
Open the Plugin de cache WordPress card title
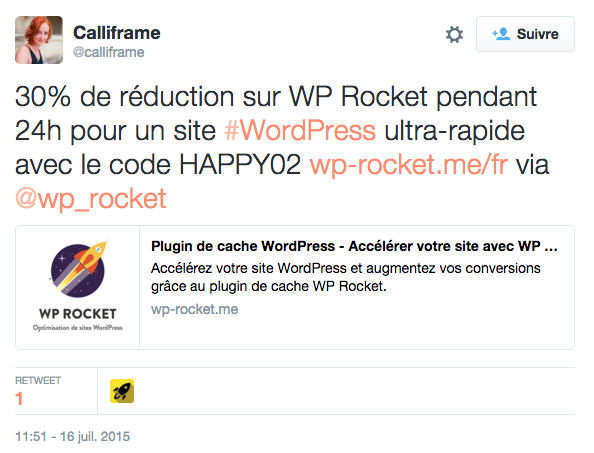(x=354, y=246)
